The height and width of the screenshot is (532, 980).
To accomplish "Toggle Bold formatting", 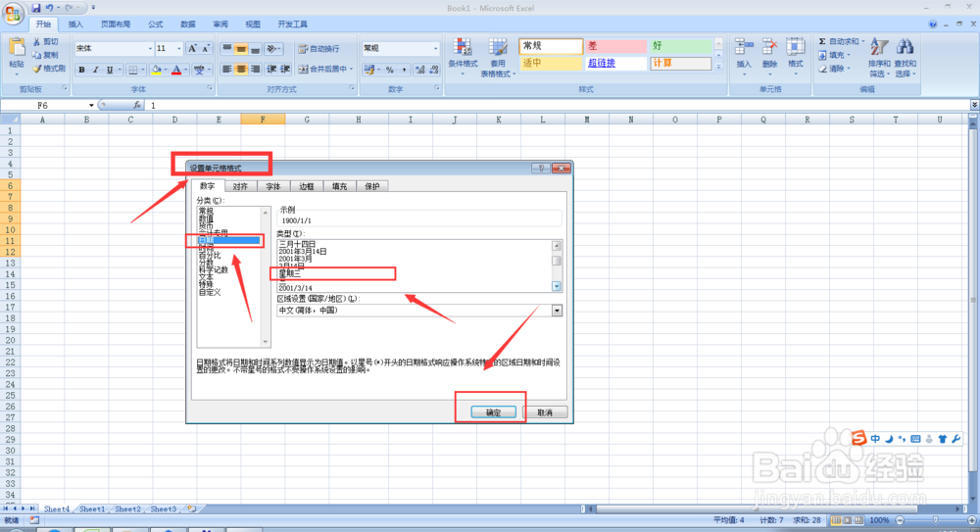I will coord(82,70).
